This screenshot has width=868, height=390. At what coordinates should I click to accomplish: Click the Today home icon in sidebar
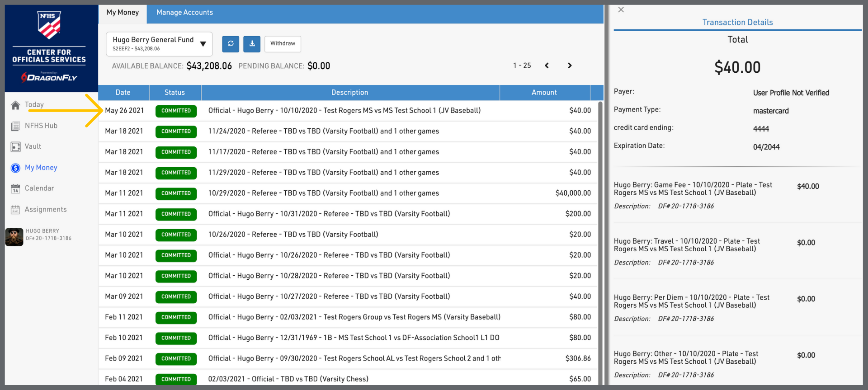click(15, 105)
